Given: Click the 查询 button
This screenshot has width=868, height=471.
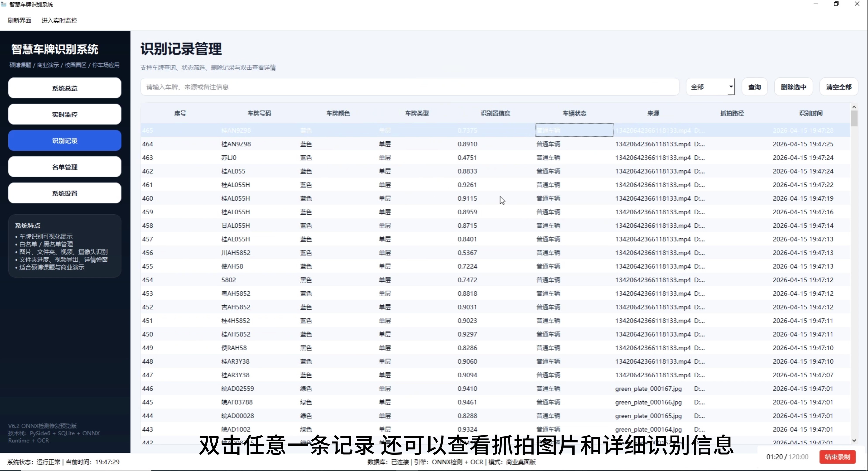Looking at the screenshot, I should click(754, 87).
